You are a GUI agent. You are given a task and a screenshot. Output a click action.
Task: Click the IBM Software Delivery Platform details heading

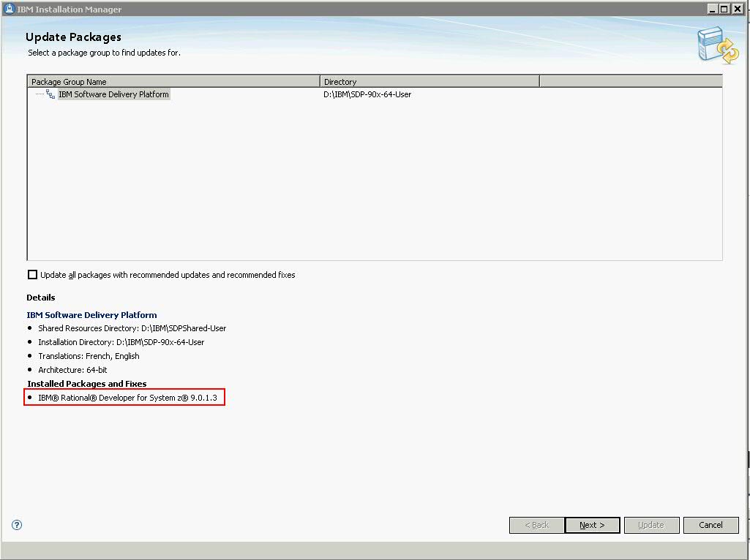(x=92, y=315)
